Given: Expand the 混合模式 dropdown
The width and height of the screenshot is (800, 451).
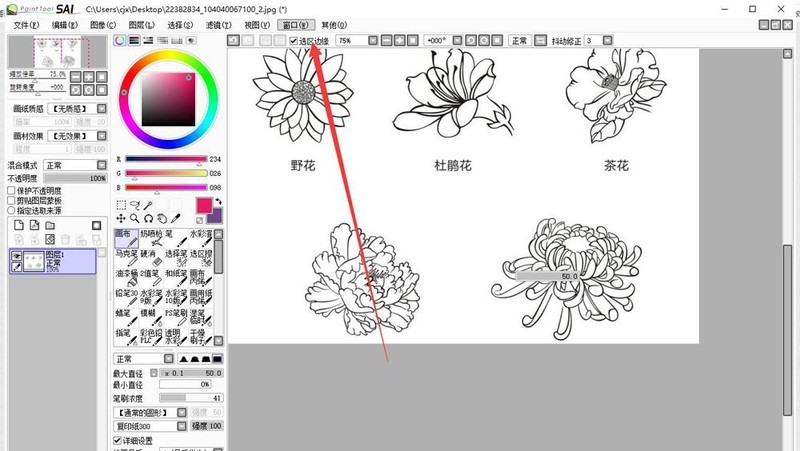Looking at the screenshot, I should coord(76,165).
